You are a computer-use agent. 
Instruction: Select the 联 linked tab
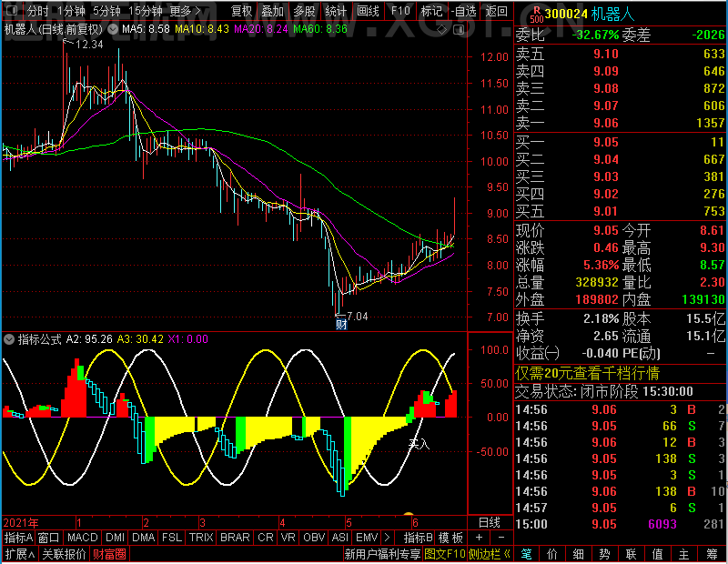pos(631,554)
